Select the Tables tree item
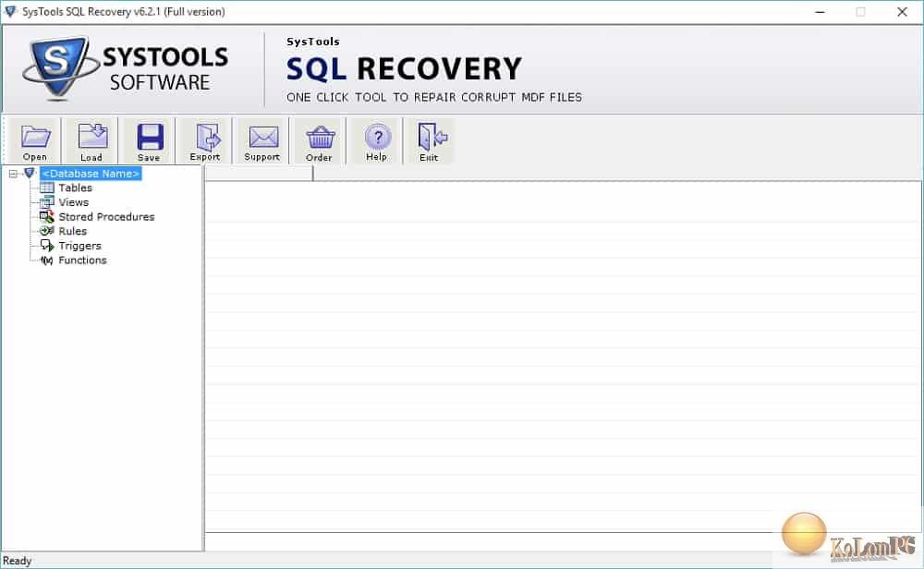This screenshot has height=569, width=924. [76, 188]
